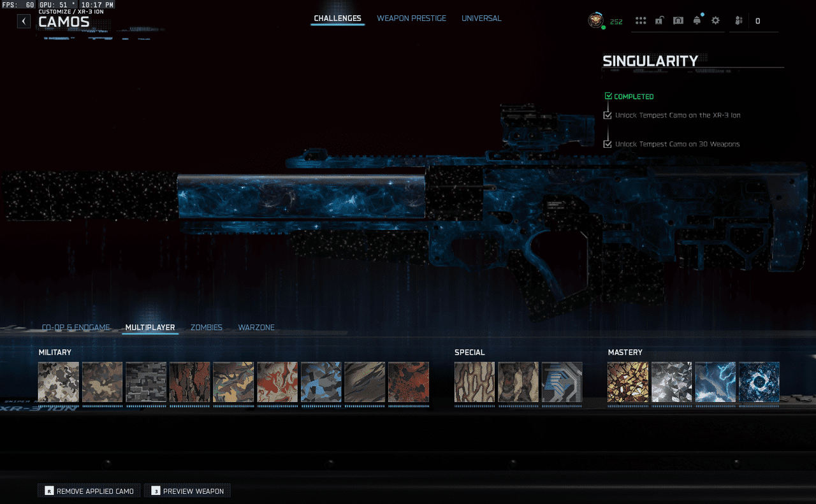Select the Zombies camo category tab

[x=207, y=328]
